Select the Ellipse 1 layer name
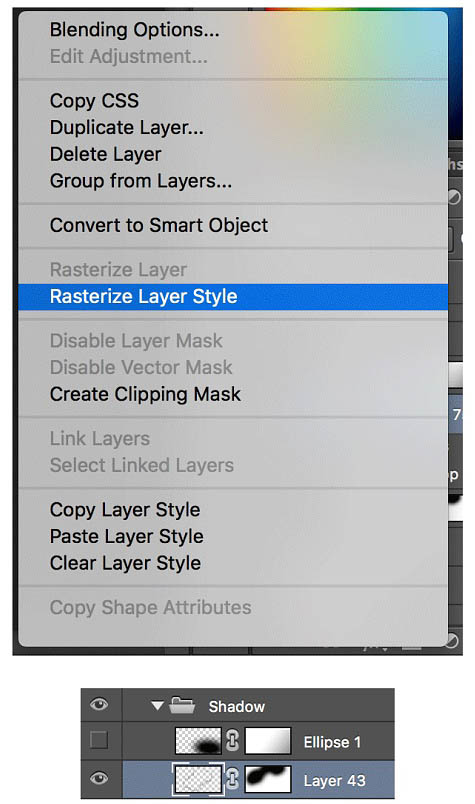The height and width of the screenshot is (804, 475). [332, 742]
